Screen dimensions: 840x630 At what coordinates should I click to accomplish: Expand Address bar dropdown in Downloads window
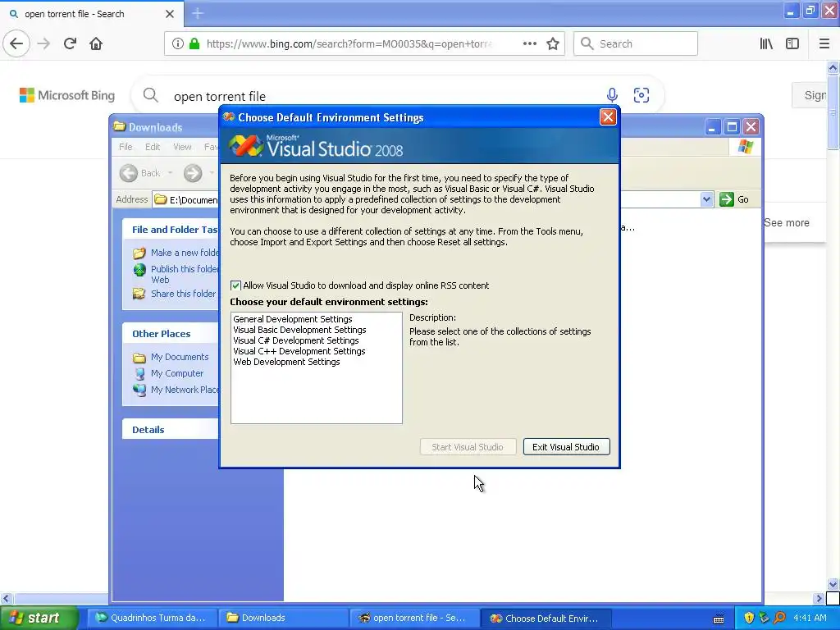[706, 199]
